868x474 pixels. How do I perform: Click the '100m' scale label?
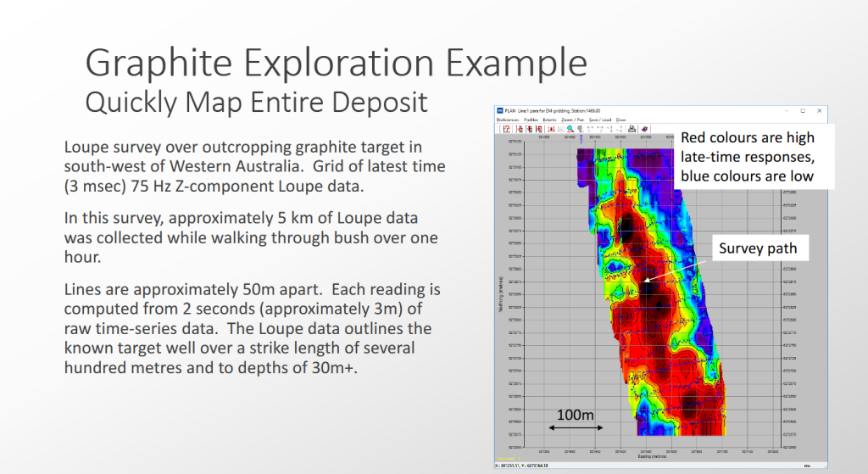pos(576,415)
